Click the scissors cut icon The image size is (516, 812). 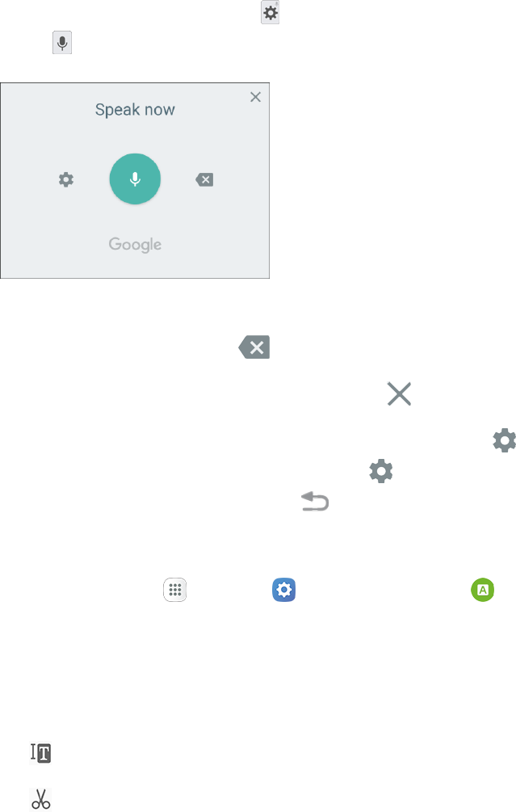(41, 799)
